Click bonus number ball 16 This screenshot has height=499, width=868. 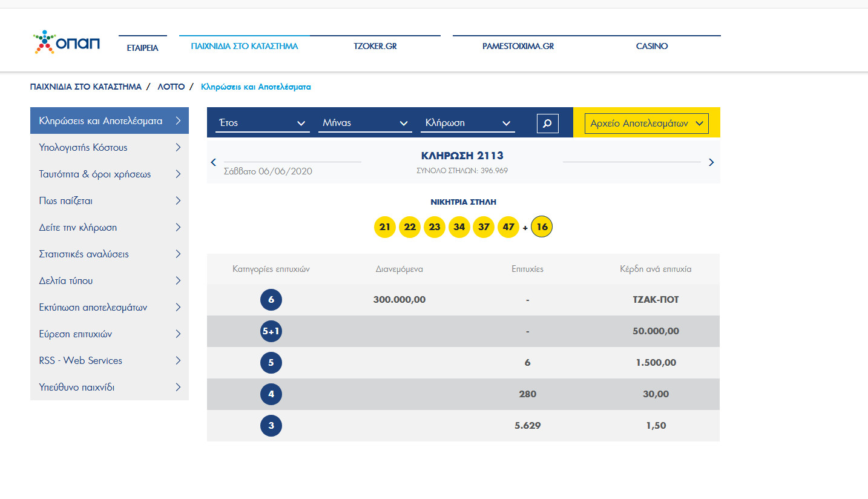(542, 227)
